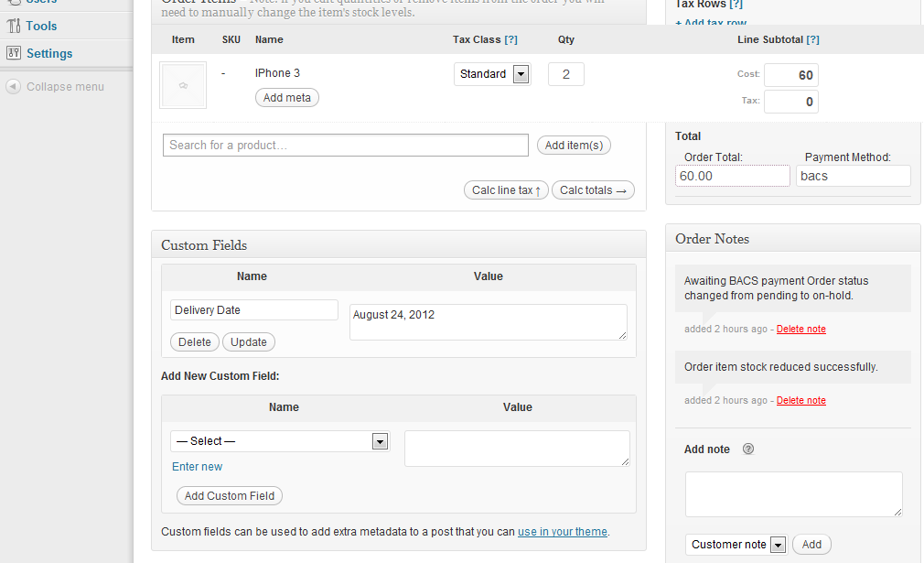
Task: Click the Add tax row link
Action: 711,20
